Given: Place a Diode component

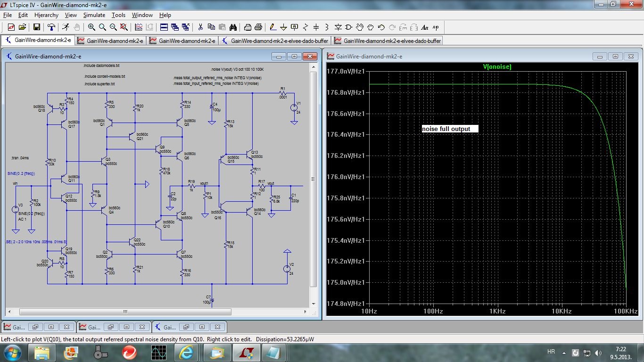Looking at the screenshot, I should (338, 27).
